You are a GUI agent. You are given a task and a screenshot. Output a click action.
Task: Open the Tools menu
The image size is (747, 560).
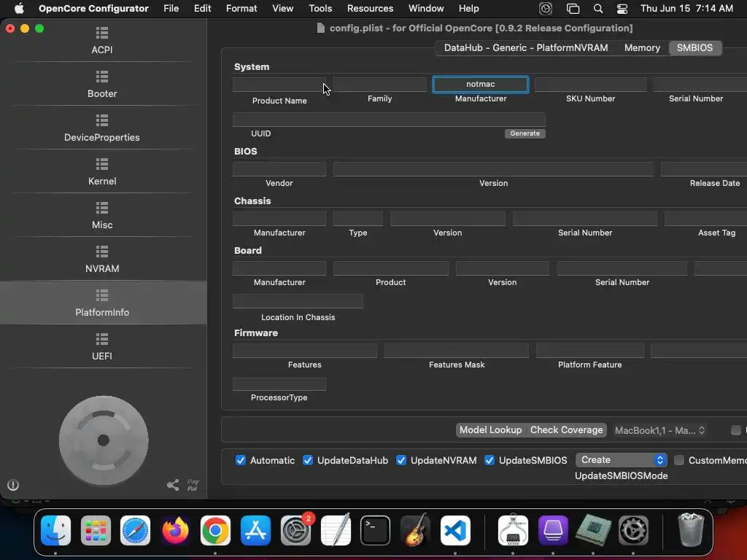(x=320, y=9)
